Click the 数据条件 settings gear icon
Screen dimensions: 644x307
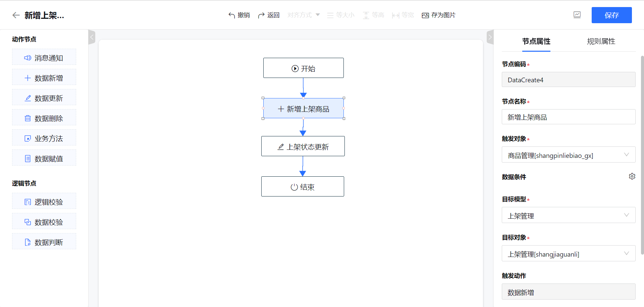632,176
